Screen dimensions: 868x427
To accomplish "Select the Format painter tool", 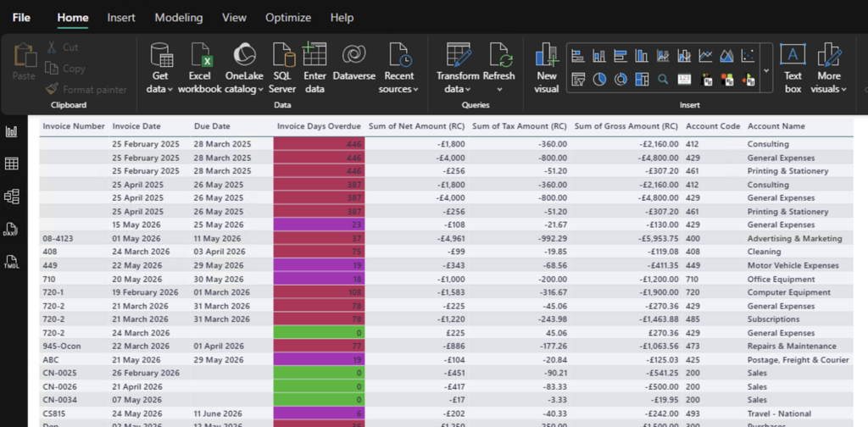I will click(x=86, y=89).
